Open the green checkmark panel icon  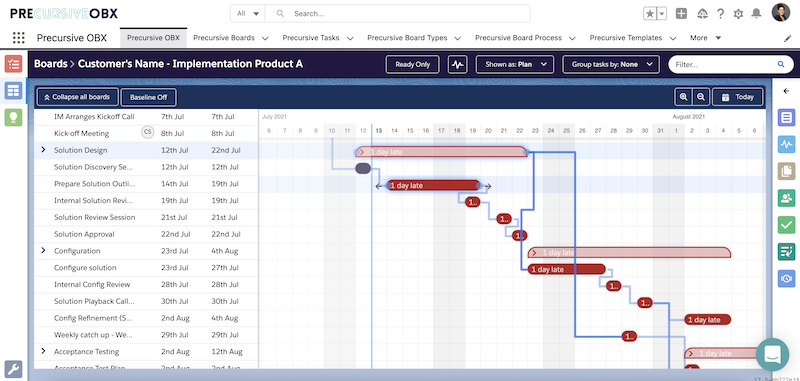click(x=786, y=224)
